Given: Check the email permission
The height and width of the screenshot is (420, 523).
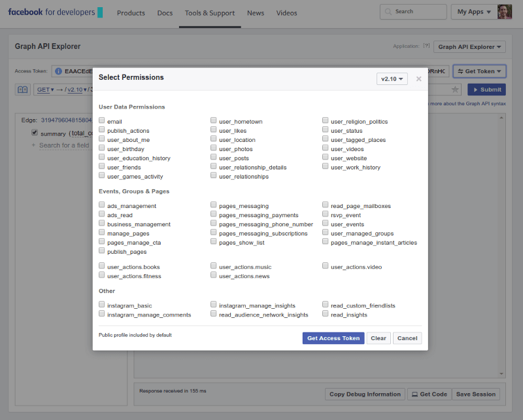Looking at the screenshot, I should click(102, 120).
